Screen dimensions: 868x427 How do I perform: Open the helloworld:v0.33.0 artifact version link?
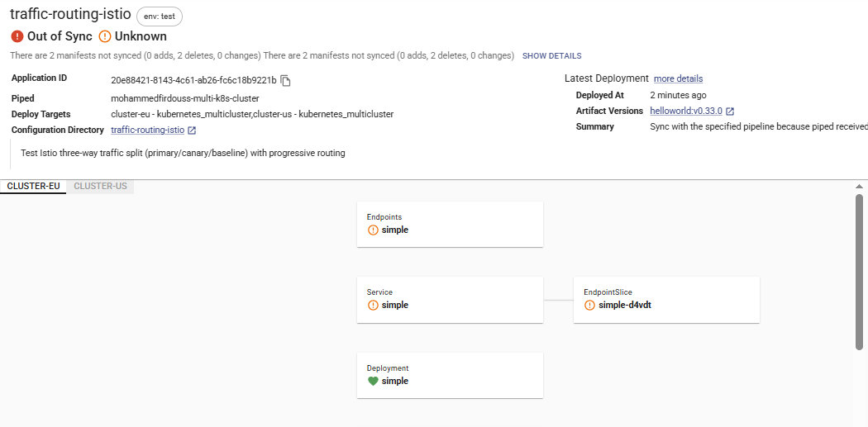pyautogui.click(x=686, y=111)
